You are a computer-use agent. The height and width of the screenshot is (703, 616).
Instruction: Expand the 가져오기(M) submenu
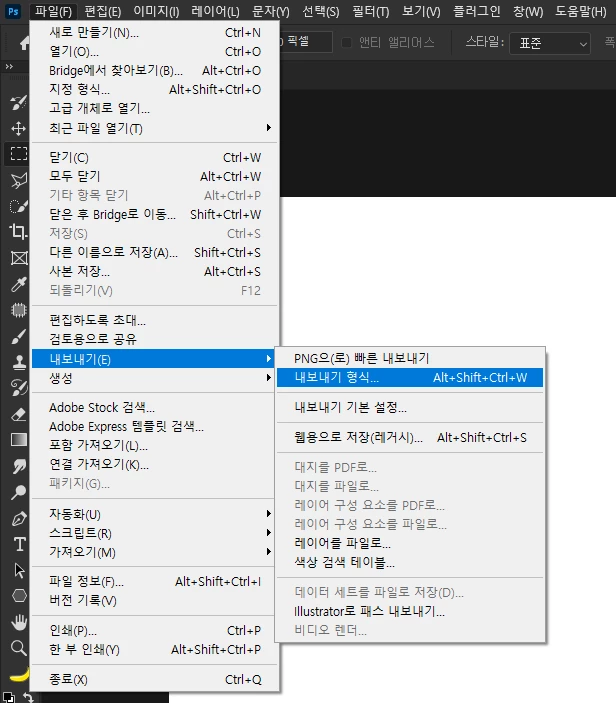pyautogui.click(x=155, y=552)
